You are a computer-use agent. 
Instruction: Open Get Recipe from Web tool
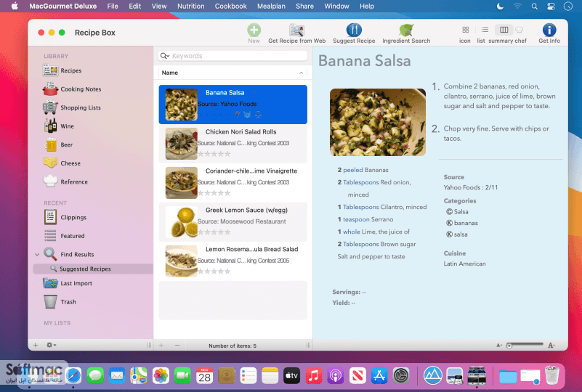coord(296,30)
